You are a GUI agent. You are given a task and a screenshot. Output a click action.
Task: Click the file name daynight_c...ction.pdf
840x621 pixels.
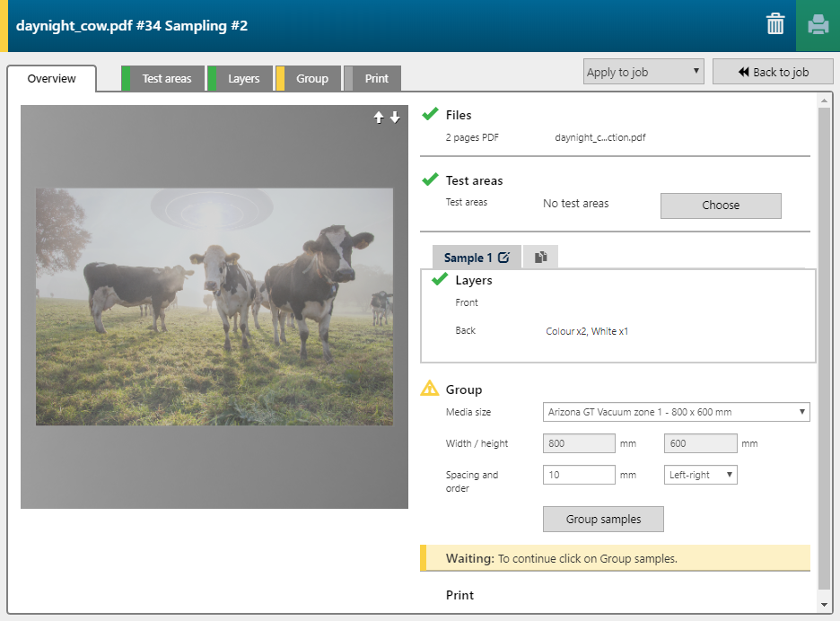click(x=600, y=137)
